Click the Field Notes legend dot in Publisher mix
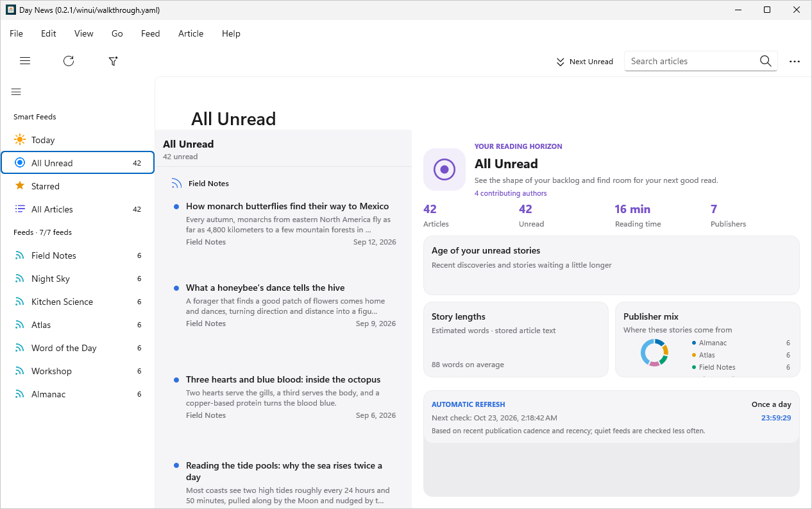This screenshot has height=509, width=812. pyautogui.click(x=694, y=367)
